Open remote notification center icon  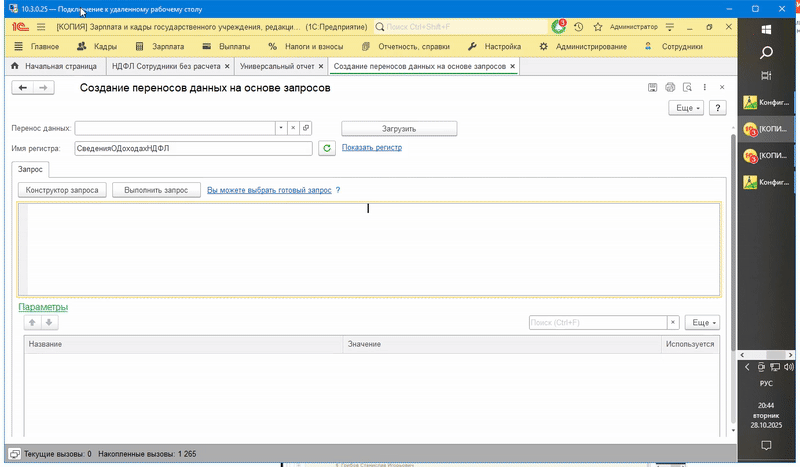click(x=766, y=446)
